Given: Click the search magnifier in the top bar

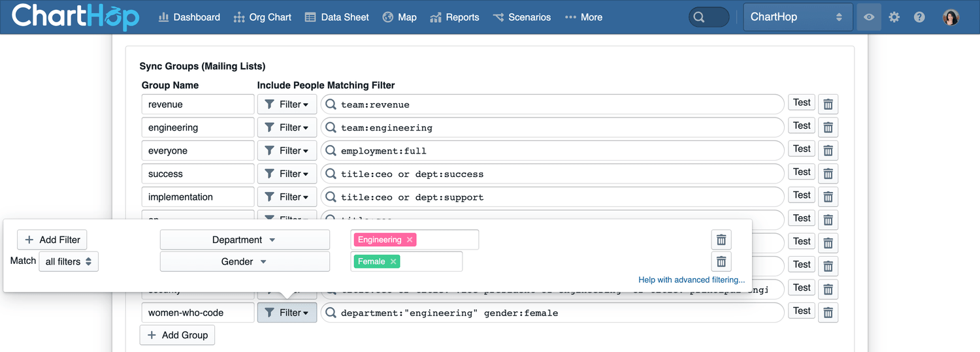Looking at the screenshot, I should tap(699, 17).
